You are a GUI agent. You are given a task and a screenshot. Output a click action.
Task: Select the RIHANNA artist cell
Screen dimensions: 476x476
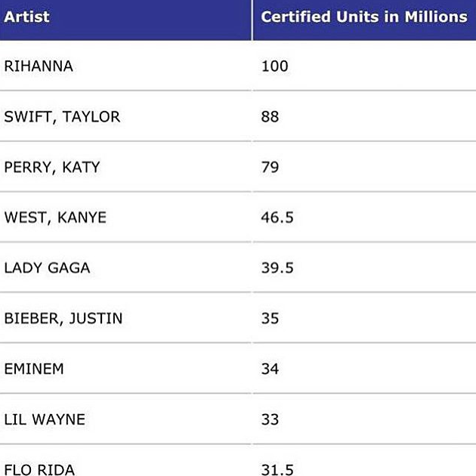(39, 66)
